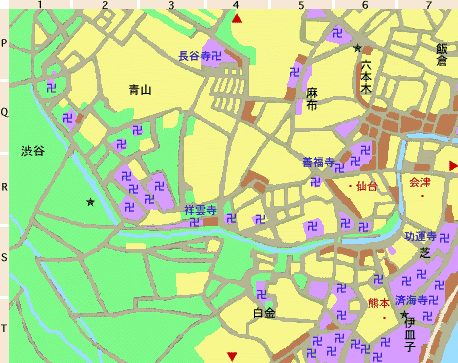Click the star marker in the 渋谷 green area

pyautogui.click(x=90, y=202)
